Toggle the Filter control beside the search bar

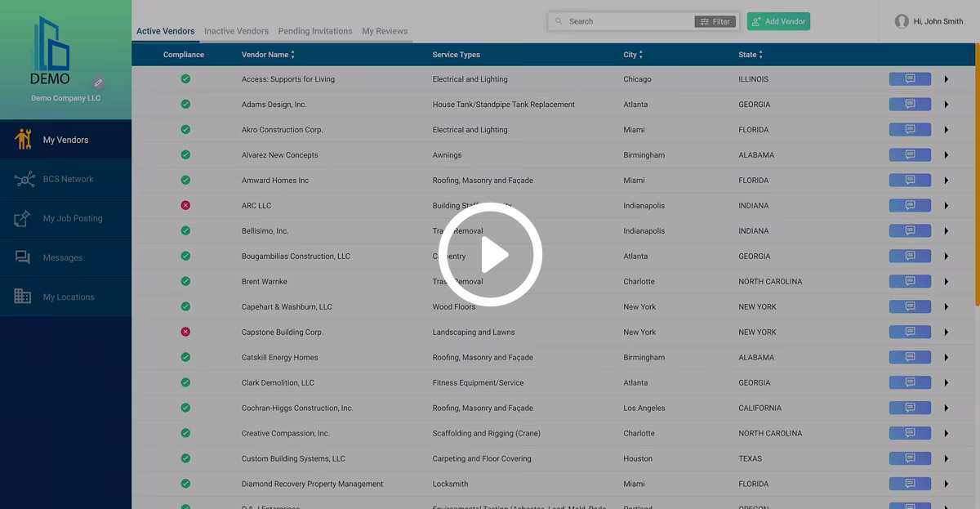(x=715, y=21)
